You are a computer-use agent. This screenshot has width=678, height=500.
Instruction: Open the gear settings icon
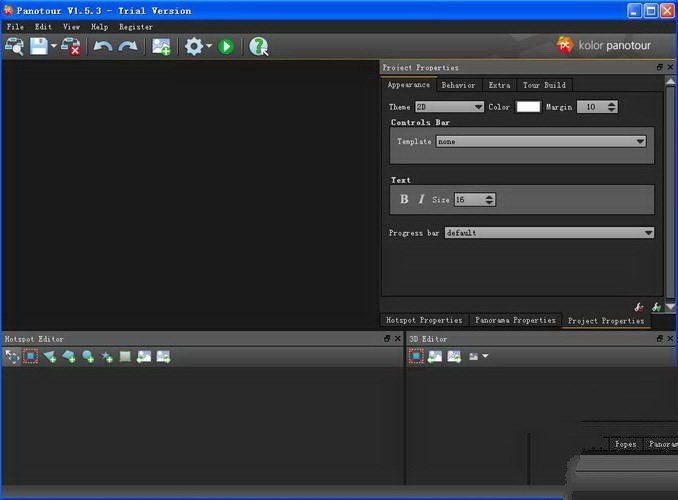pos(194,46)
